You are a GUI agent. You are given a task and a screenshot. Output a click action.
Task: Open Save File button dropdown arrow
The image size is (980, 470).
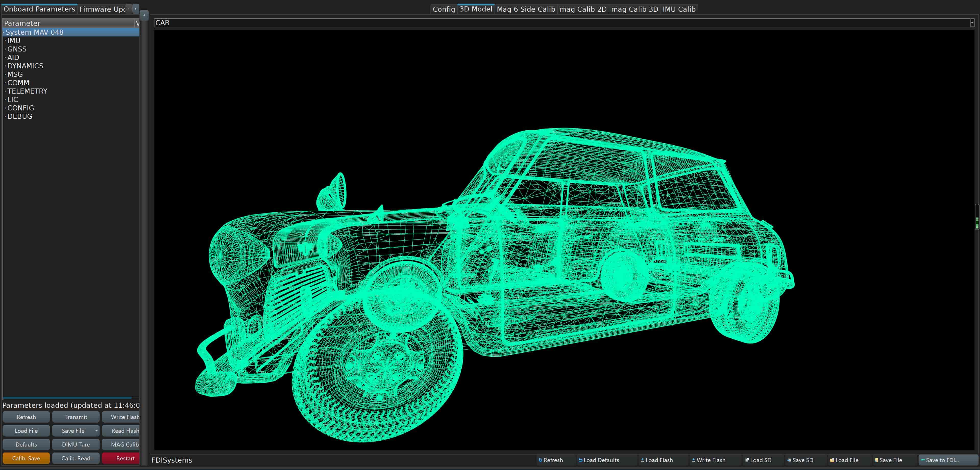[x=96, y=431]
